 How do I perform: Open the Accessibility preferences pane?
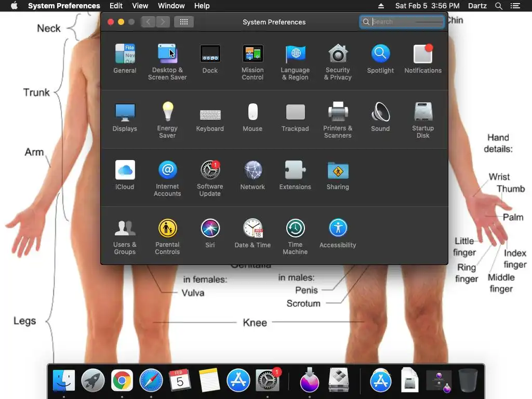click(338, 233)
